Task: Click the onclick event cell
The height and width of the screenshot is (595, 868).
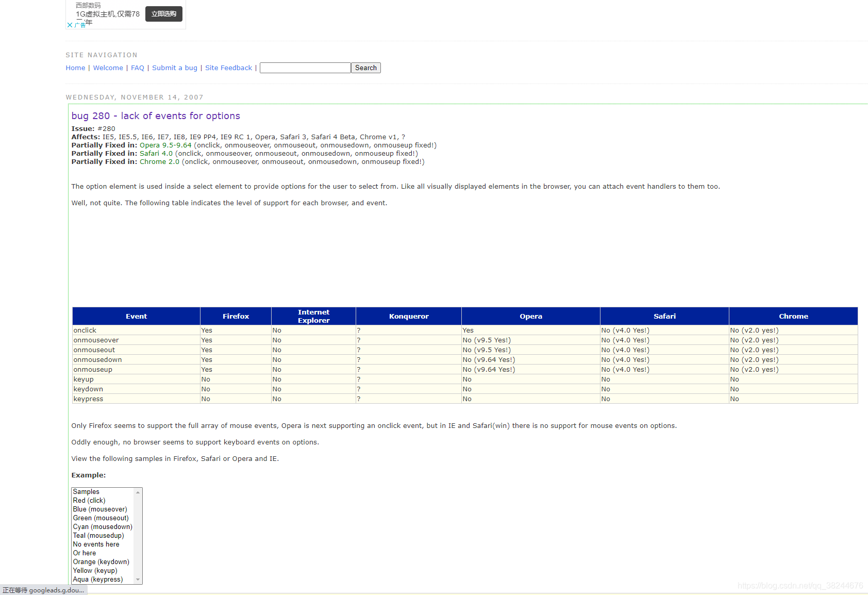Action: (137, 330)
